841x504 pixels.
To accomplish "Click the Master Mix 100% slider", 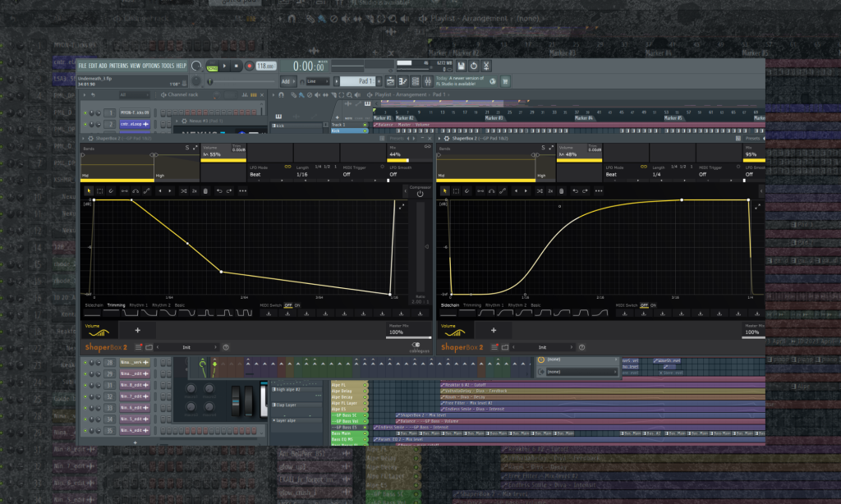I will [408, 337].
